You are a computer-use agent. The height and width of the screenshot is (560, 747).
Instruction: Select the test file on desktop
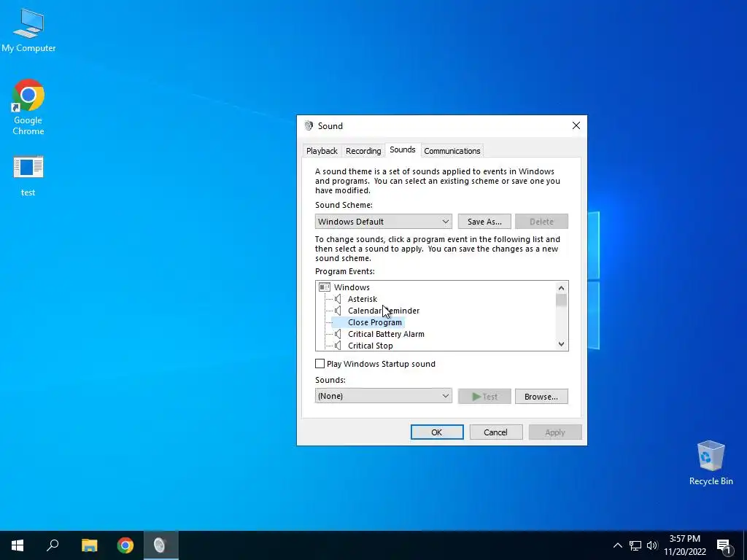tap(28, 176)
